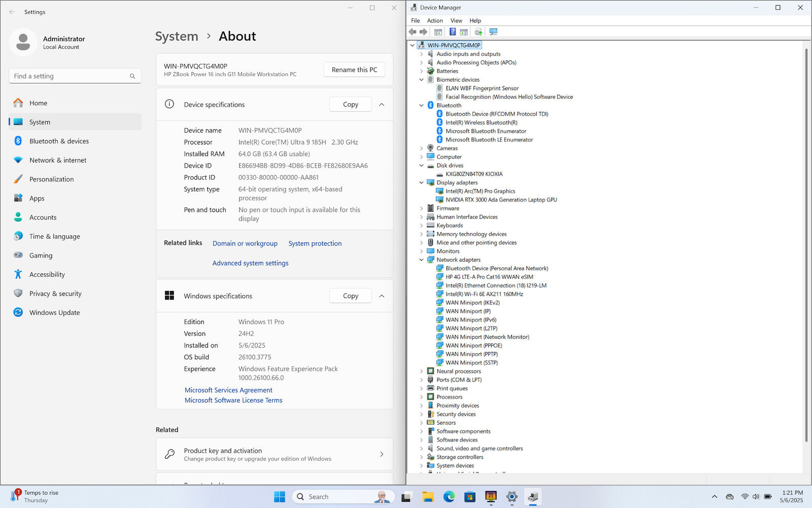The image size is (812, 508).
Task: Select ELAN WBF Fingerprint Sensor device
Action: coord(482,88)
